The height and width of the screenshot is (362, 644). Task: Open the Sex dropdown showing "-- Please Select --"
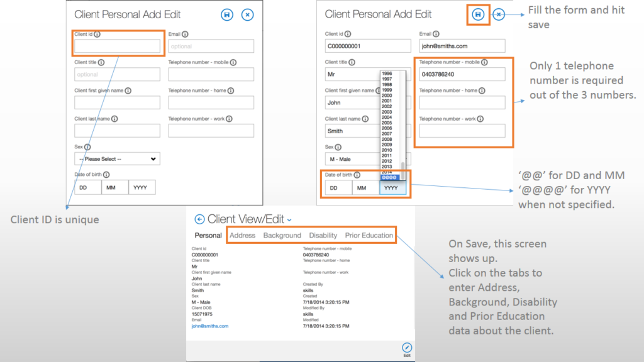(117, 159)
